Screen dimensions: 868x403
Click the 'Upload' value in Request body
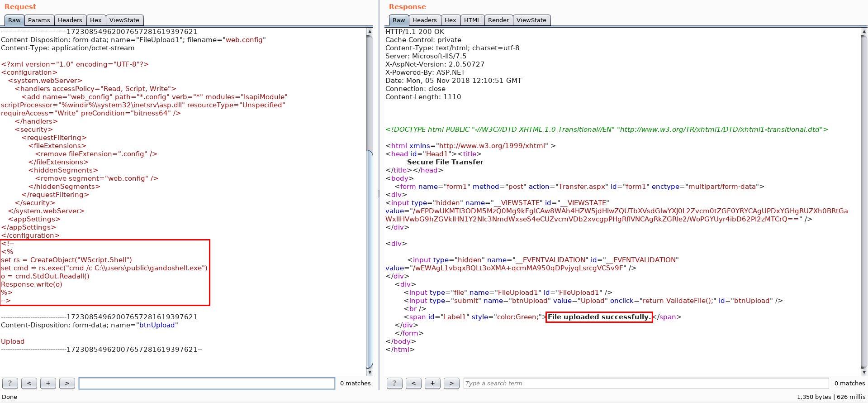click(x=13, y=341)
